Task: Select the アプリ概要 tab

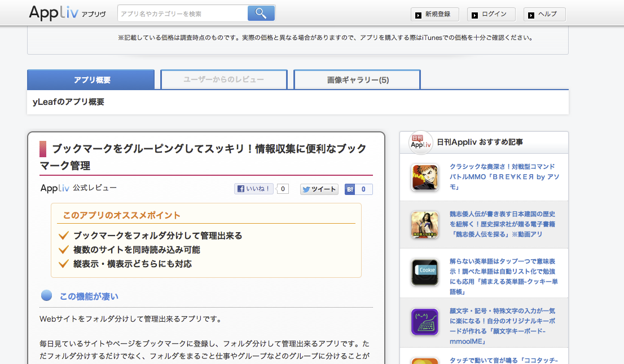Action: (91, 79)
